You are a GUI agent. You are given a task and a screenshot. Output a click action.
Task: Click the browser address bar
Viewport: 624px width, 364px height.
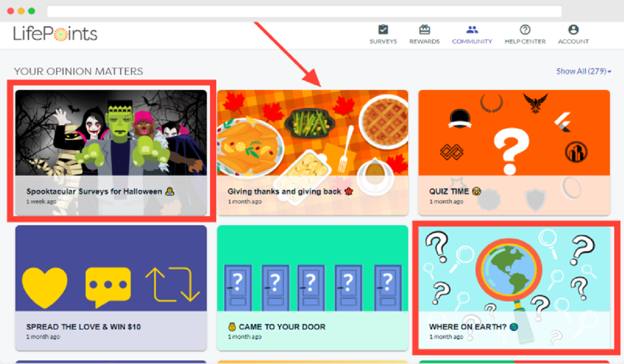pos(304,11)
